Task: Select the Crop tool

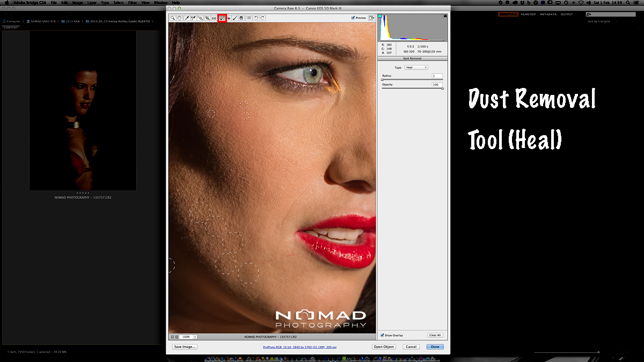Action: pos(207,18)
